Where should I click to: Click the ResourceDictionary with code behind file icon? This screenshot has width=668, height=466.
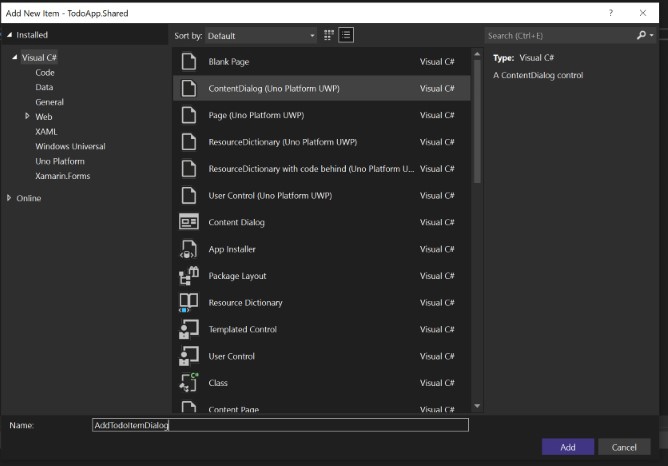click(x=189, y=169)
